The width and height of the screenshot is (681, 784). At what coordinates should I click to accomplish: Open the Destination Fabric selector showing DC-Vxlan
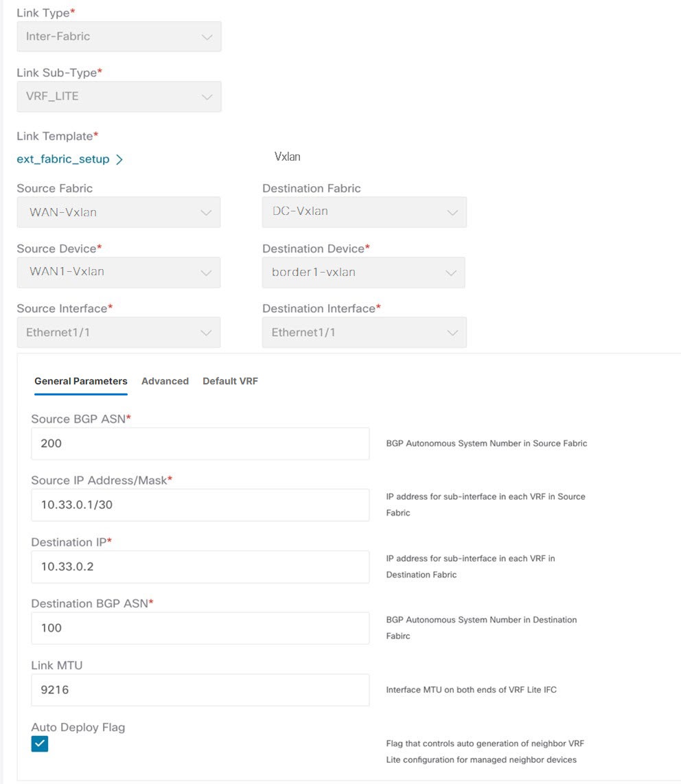point(364,212)
